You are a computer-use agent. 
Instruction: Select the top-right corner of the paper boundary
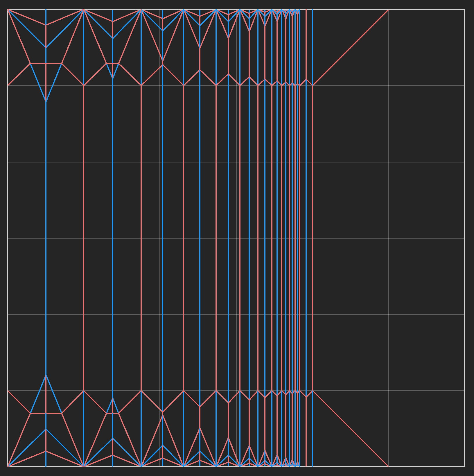(465, 10)
